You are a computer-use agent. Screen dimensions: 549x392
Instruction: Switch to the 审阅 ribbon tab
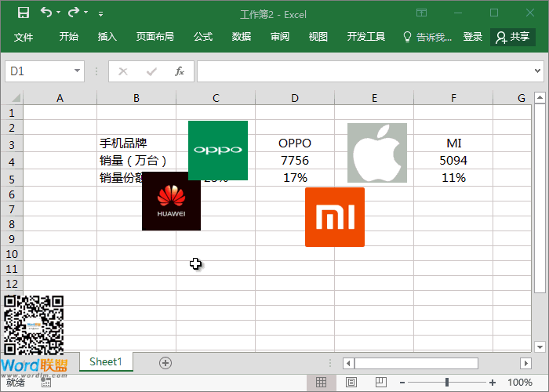point(280,36)
